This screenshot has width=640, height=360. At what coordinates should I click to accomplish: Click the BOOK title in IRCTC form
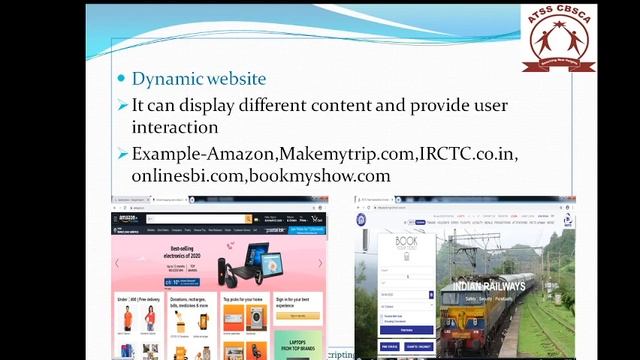(407, 242)
